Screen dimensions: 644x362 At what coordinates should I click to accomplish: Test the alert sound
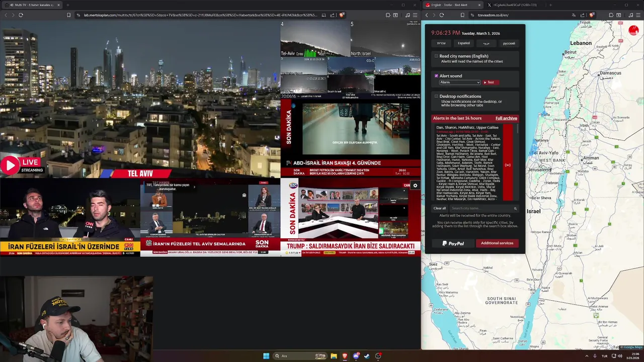click(491, 82)
